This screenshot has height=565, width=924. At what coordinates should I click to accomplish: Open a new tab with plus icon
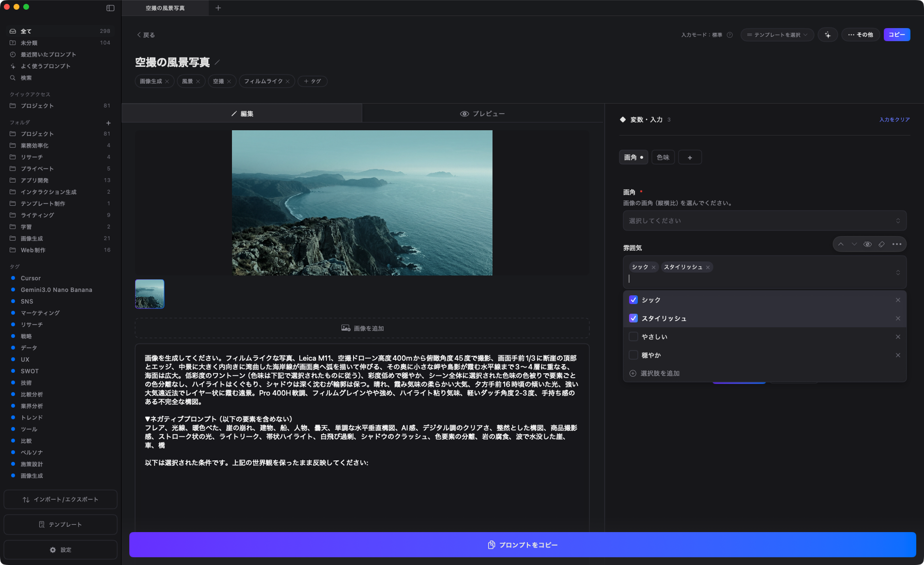tap(218, 8)
